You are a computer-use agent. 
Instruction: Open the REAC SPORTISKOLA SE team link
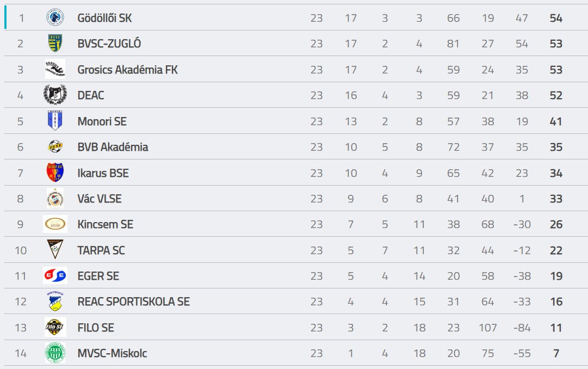(133, 302)
